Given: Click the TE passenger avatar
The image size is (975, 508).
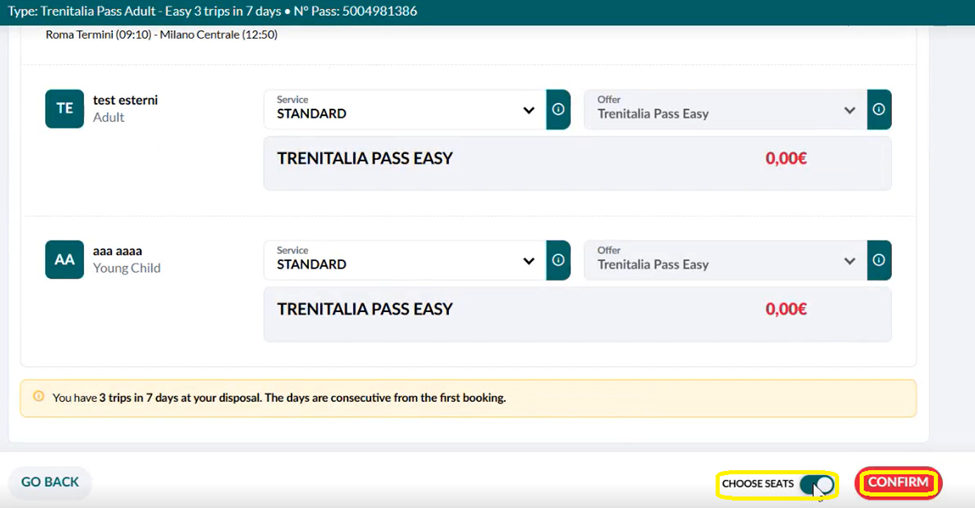Looking at the screenshot, I should pos(65,109).
